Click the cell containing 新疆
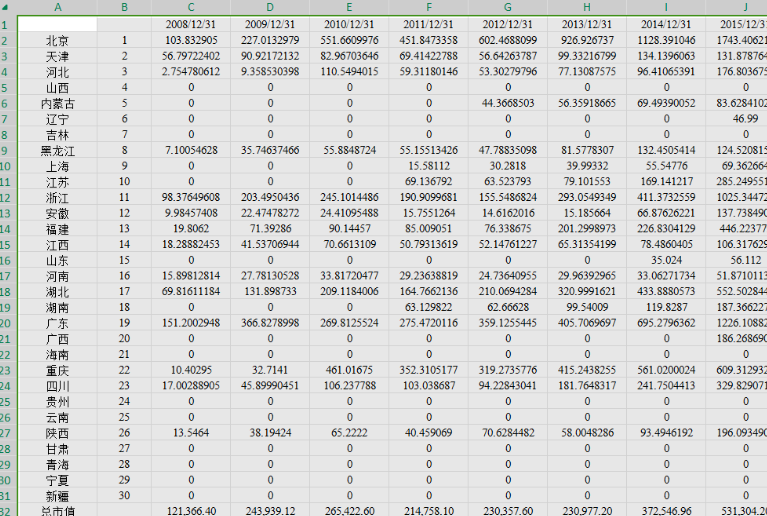Image resolution: width=767 pixels, height=516 pixels. 58,496
